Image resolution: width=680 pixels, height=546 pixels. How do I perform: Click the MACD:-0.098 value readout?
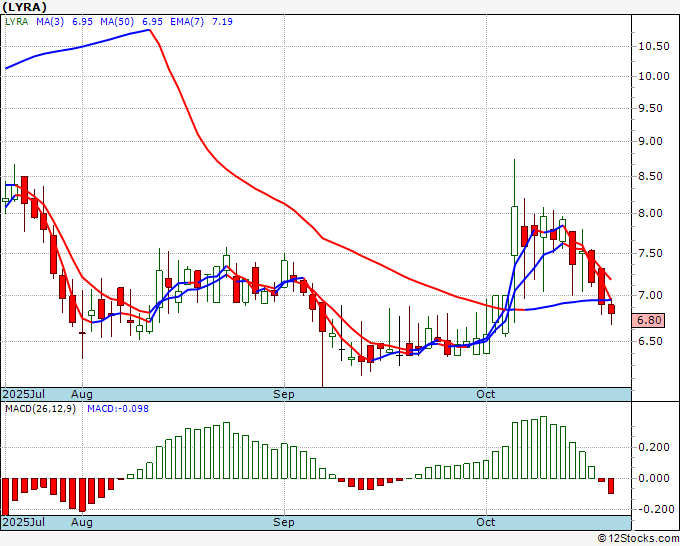click(x=119, y=408)
